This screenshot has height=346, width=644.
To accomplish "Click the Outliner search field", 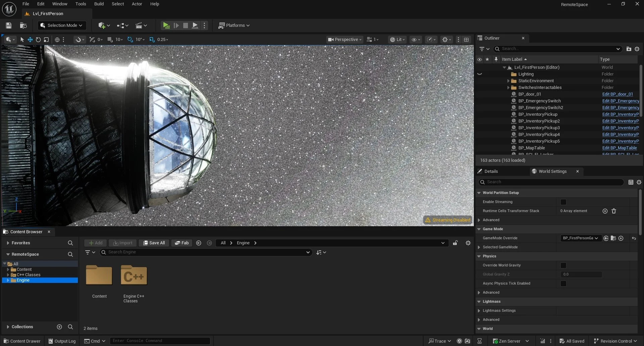I will tap(558, 49).
